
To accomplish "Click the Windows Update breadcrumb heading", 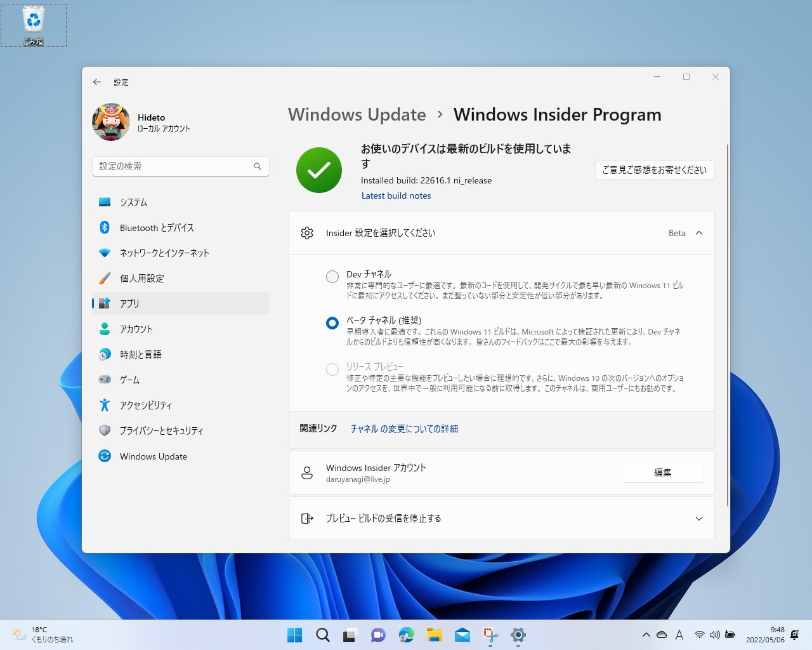I will [x=357, y=115].
